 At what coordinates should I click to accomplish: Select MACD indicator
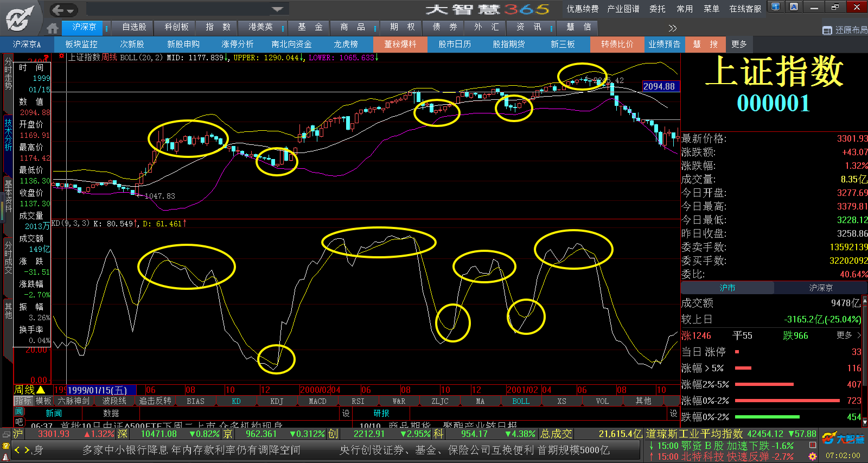pos(317,401)
